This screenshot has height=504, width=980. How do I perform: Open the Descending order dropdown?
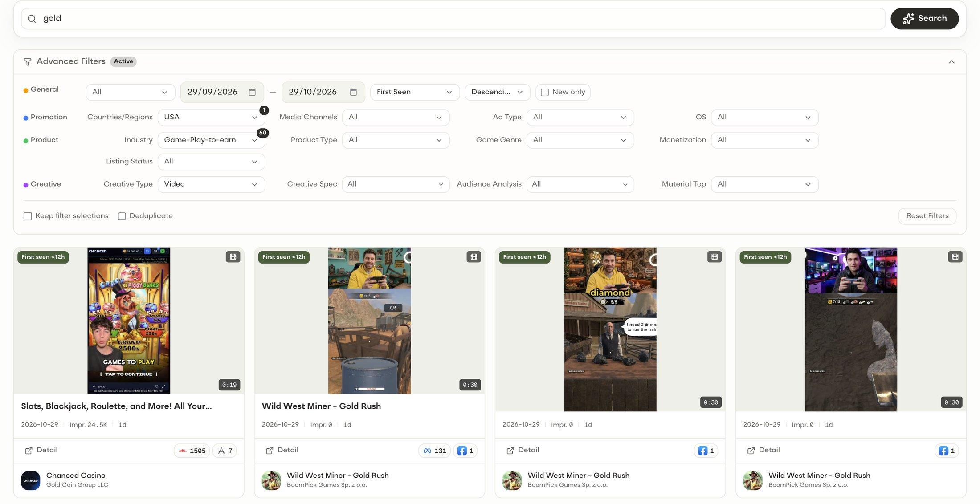[497, 92]
